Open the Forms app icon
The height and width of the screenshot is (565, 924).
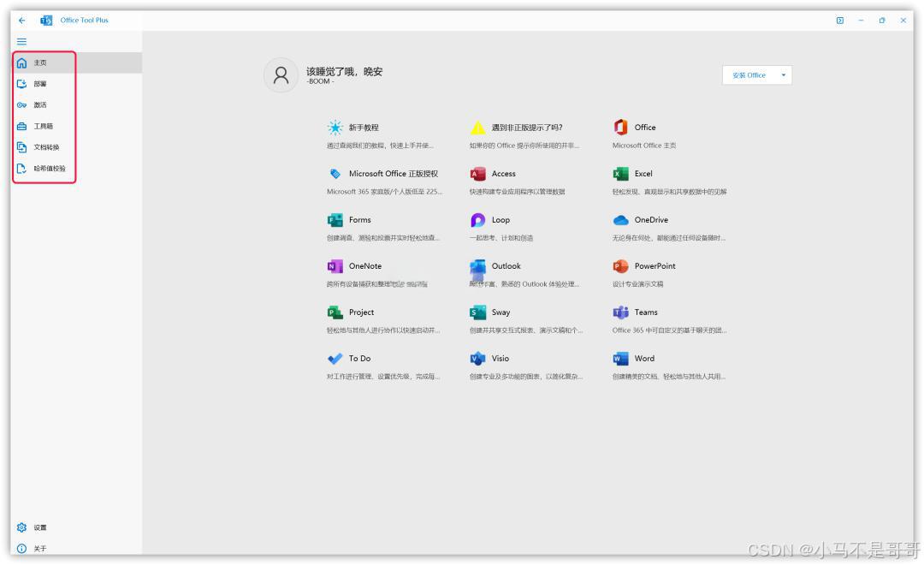pyautogui.click(x=335, y=220)
